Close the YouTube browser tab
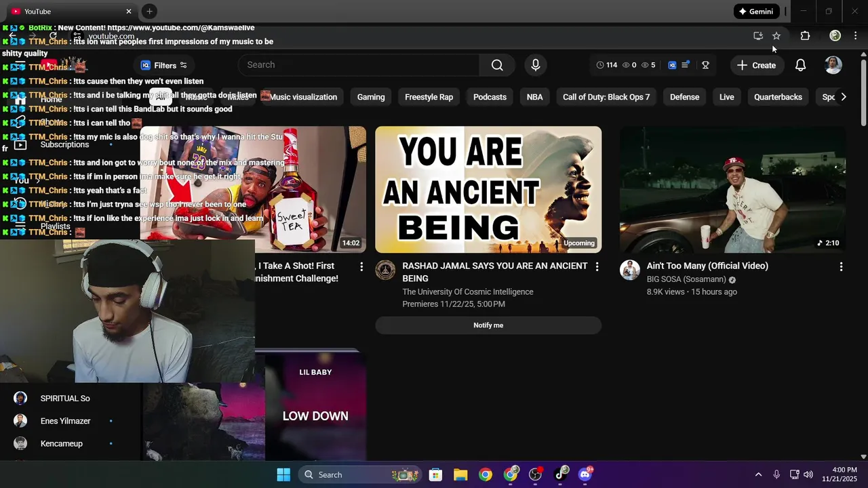 (129, 12)
